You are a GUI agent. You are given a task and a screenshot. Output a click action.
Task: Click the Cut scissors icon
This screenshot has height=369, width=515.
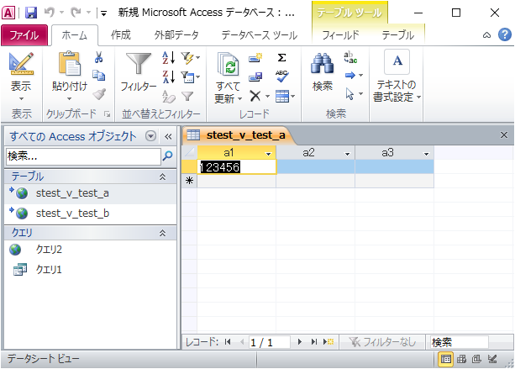(99, 57)
